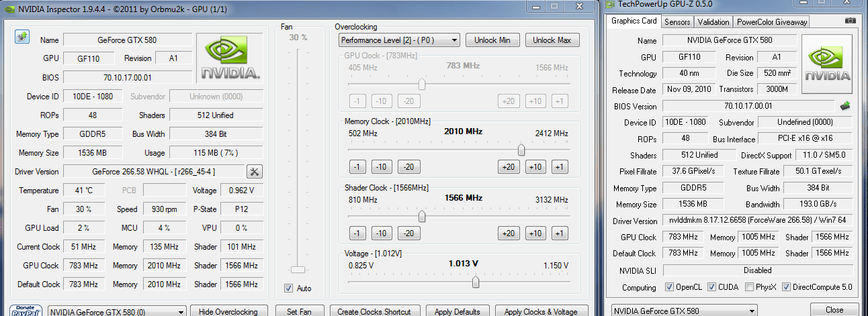Click GPU-Z title bar app icon
Image resolution: width=868 pixels, height=316 pixels.
pyautogui.click(x=610, y=5)
